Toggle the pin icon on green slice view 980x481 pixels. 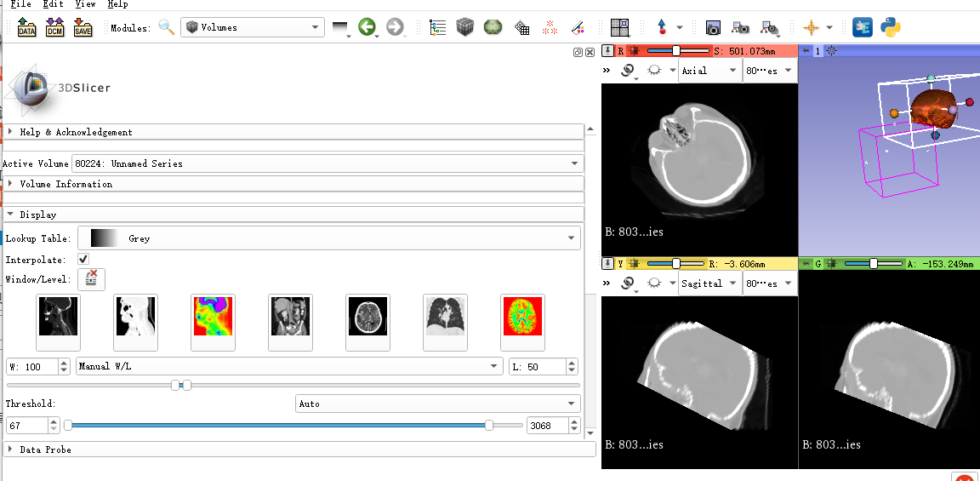806,263
